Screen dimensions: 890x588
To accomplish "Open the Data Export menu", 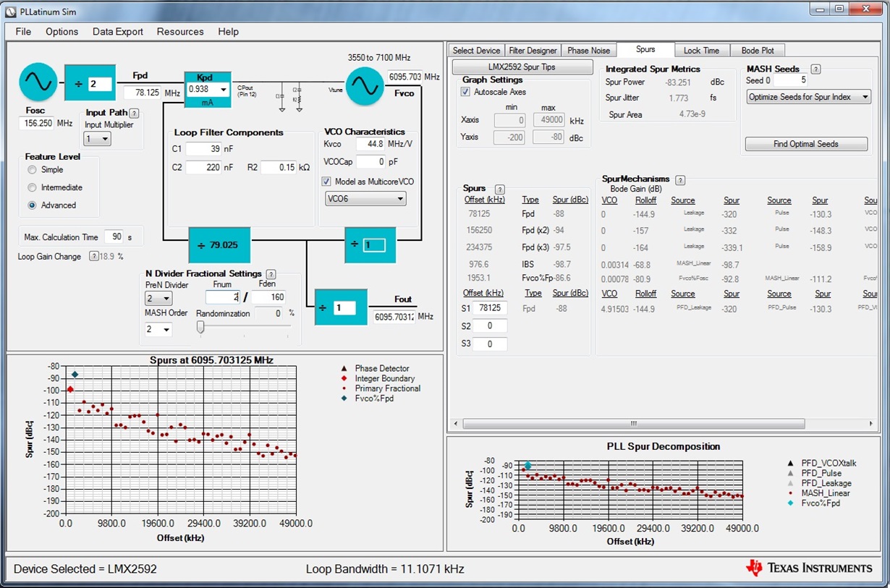I will pos(117,32).
